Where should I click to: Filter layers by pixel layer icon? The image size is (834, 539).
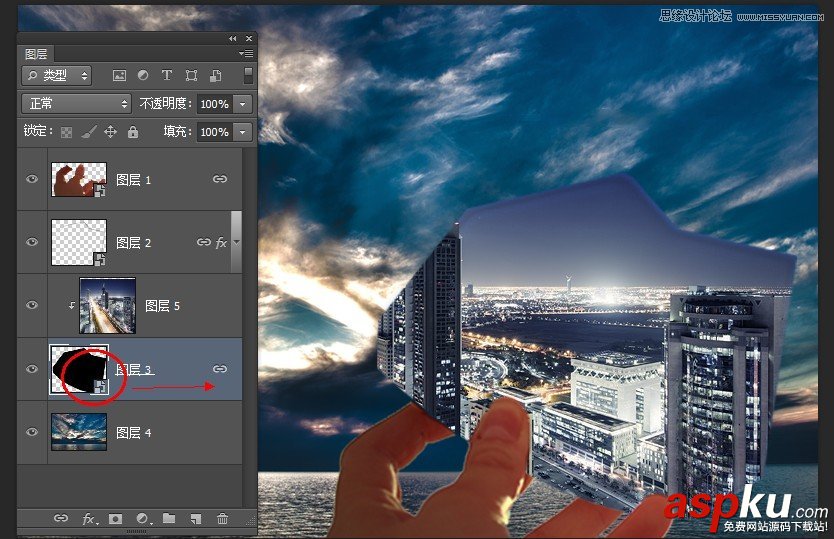119,76
